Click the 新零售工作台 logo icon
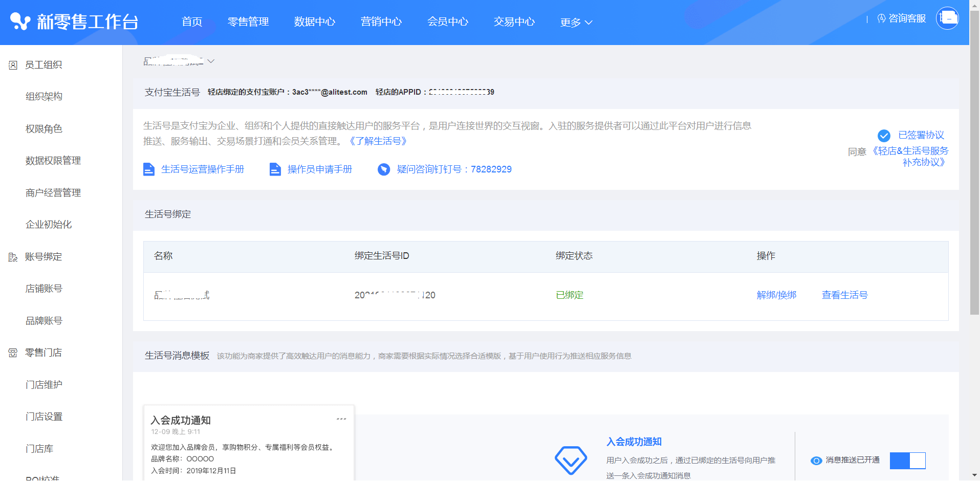The image size is (980, 481). (20, 21)
